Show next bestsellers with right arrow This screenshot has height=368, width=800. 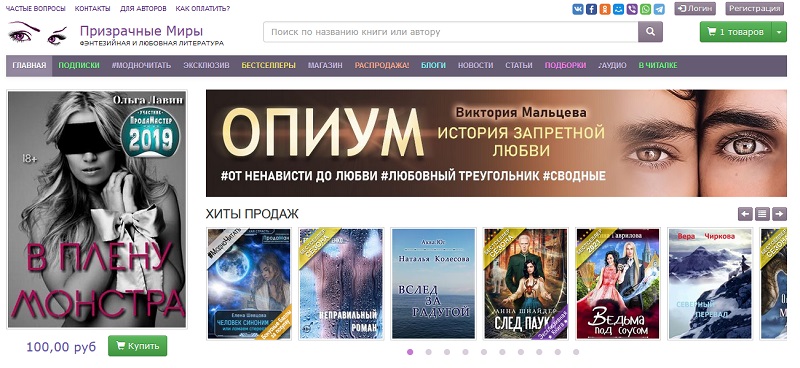tap(779, 214)
